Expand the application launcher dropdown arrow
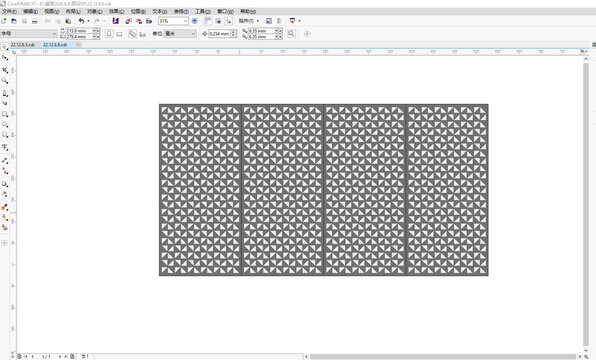596x360 pixels. coord(300,21)
